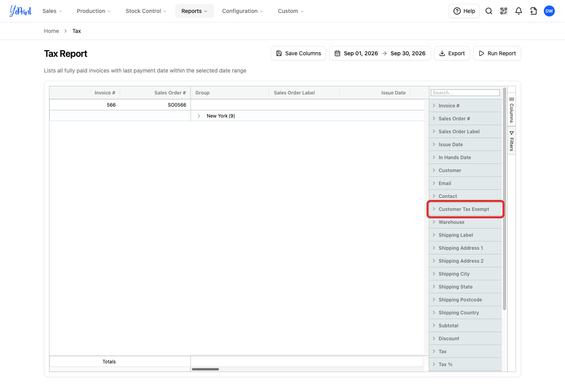Open the QR code scanner icon

click(x=504, y=11)
